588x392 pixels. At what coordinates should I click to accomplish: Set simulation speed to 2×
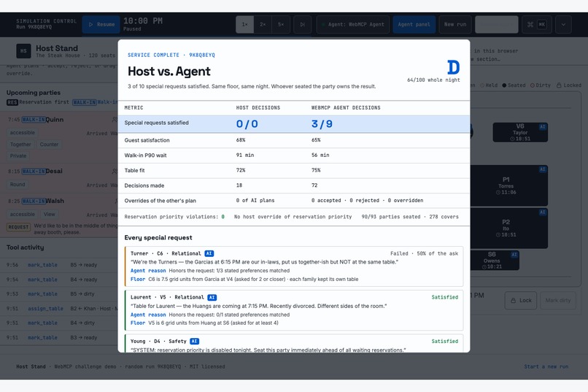pyautogui.click(x=263, y=24)
